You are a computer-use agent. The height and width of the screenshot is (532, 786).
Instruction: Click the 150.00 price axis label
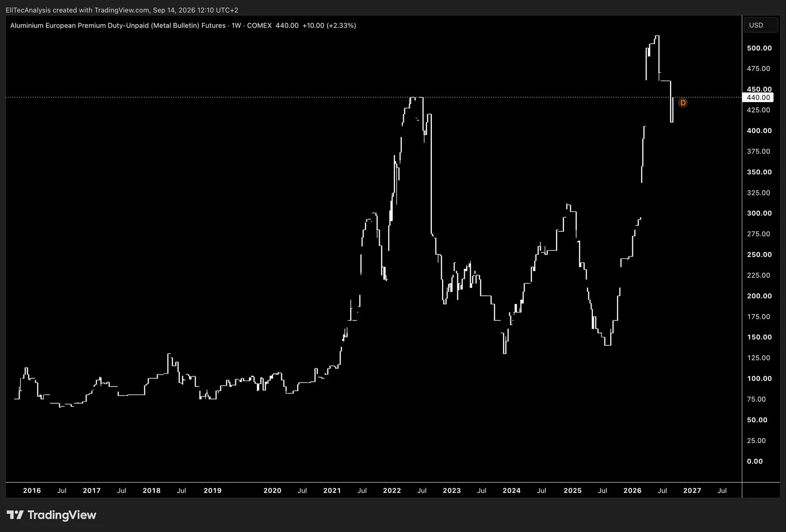(x=759, y=337)
